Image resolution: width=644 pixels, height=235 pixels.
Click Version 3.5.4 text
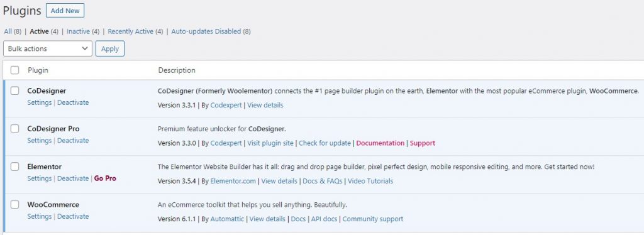177,181
